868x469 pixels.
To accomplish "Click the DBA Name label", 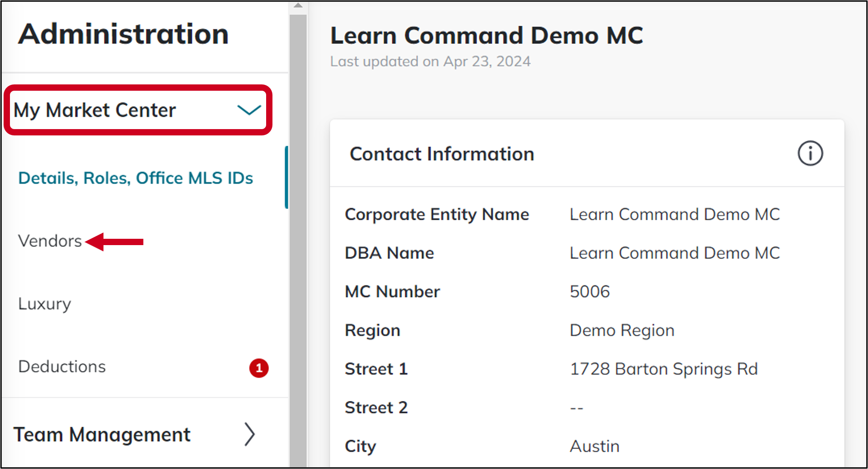I will [389, 253].
